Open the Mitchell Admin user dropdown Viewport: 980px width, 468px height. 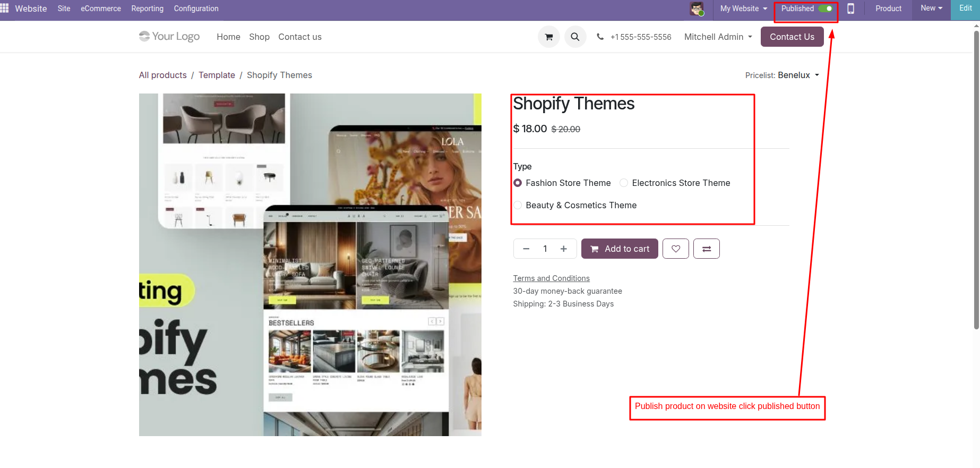click(718, 37)
